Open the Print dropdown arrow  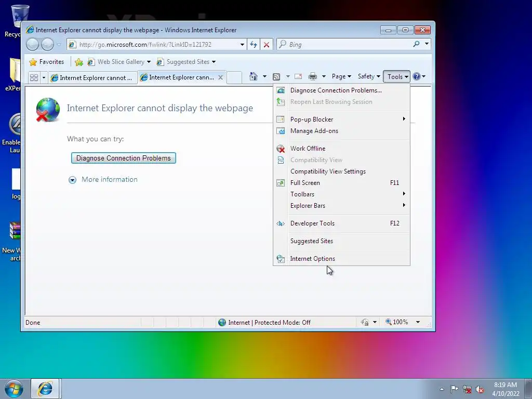pos(324,76)
